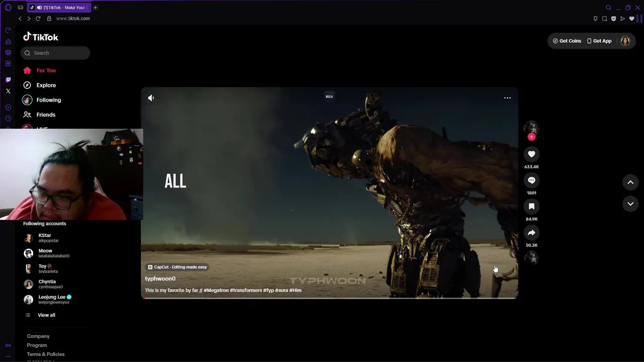Open the Following feed menu item

pos(48,100)
